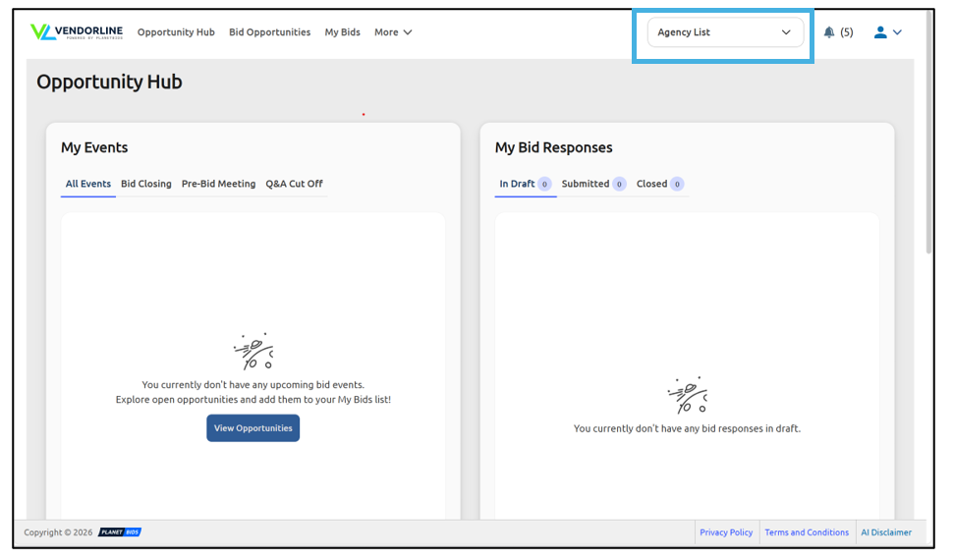Click the Vendorline logo
The width and height of the screenshot is (953, 560).
pos(77,32)
